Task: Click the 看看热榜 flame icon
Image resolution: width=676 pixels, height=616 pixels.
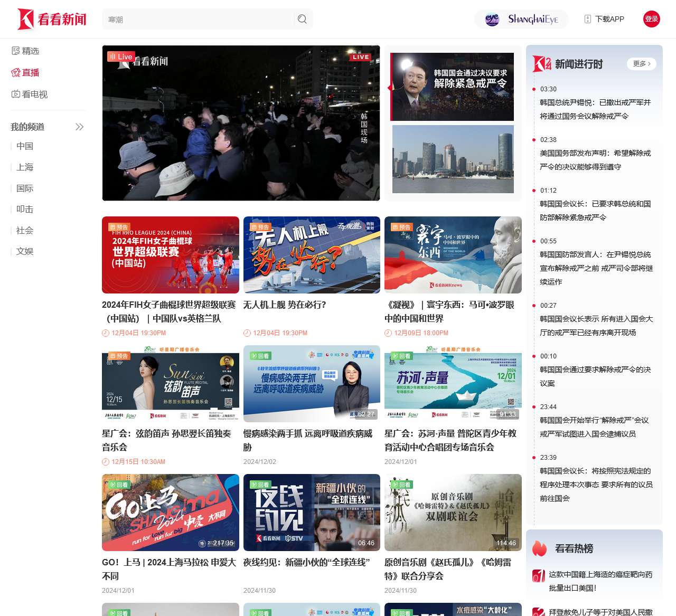Action: pos(540,548)
